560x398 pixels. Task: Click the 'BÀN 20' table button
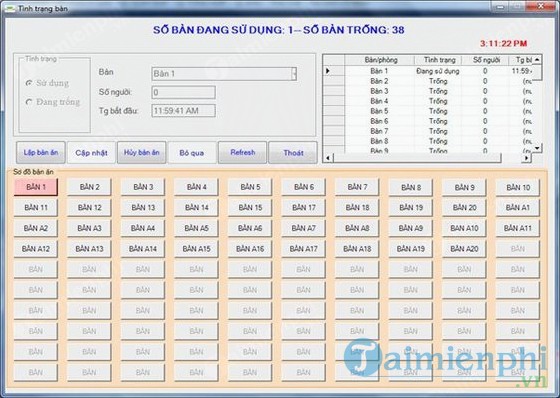pyautogui.click(x=464, y=208)
